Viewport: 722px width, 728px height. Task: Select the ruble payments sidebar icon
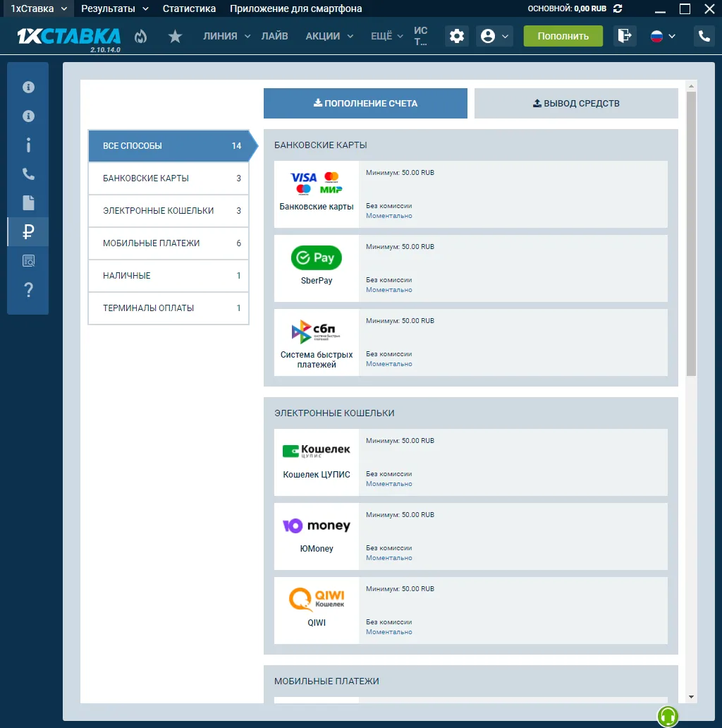(x=28, y=231)
